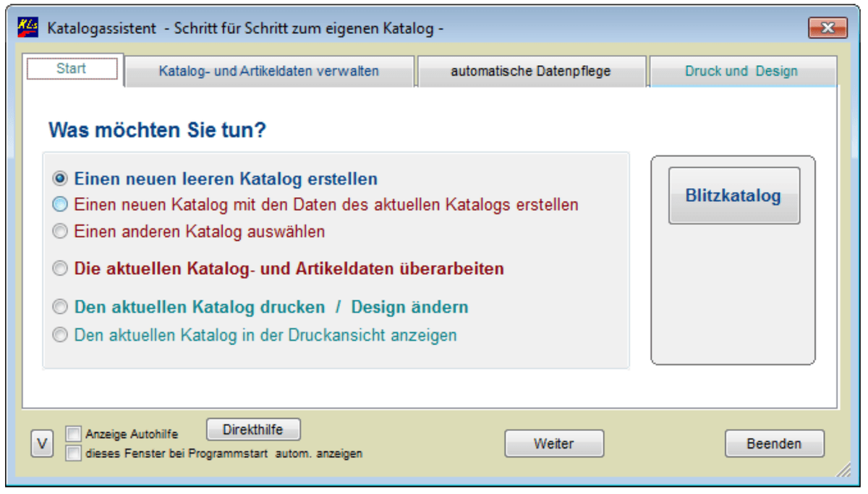Click the Weiter button

(554, 443)
